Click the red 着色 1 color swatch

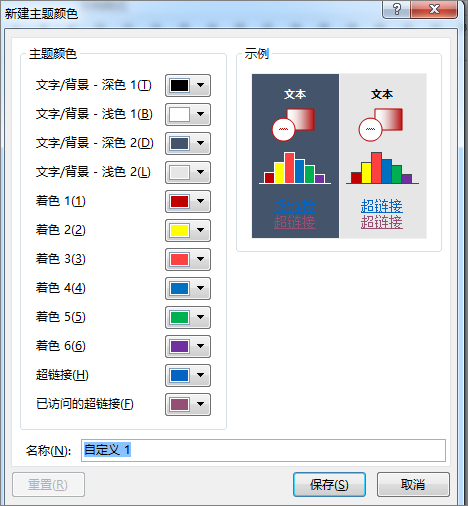tap(188, 201)
